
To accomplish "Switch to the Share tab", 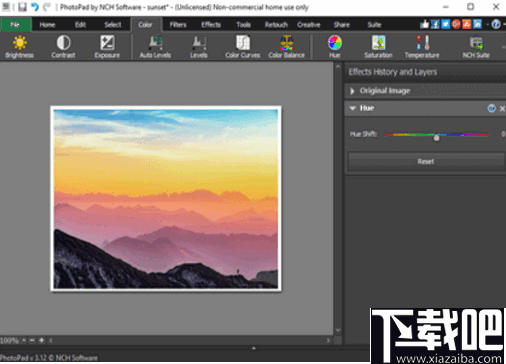I will pyautogui.click(x=342, y=25).
